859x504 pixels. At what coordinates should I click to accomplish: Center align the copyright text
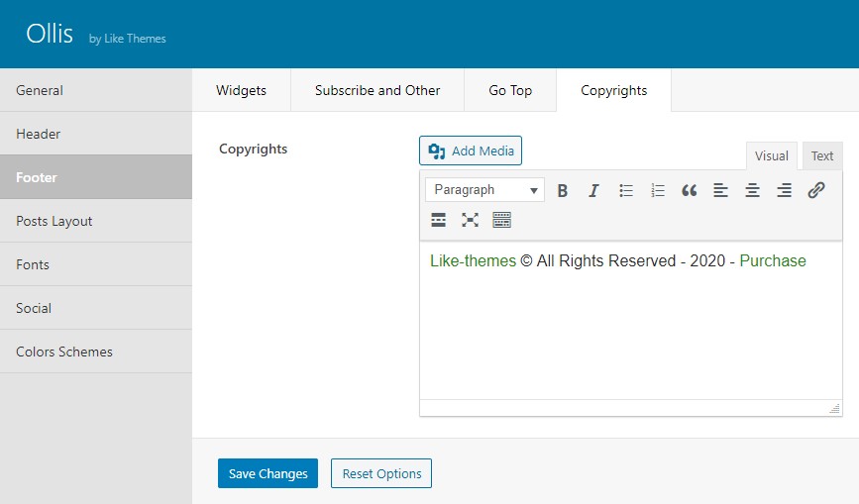[752, 190]
